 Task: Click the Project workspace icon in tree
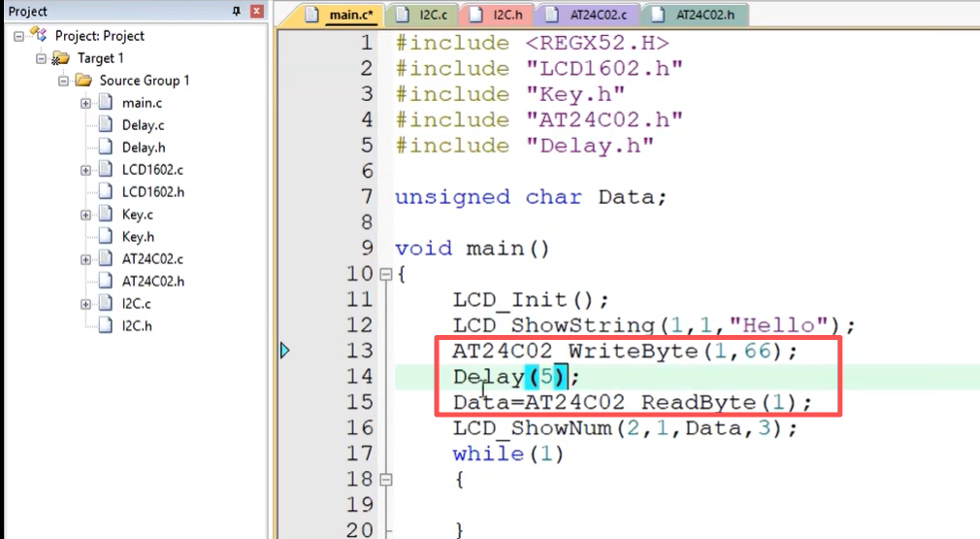point(39,35)
